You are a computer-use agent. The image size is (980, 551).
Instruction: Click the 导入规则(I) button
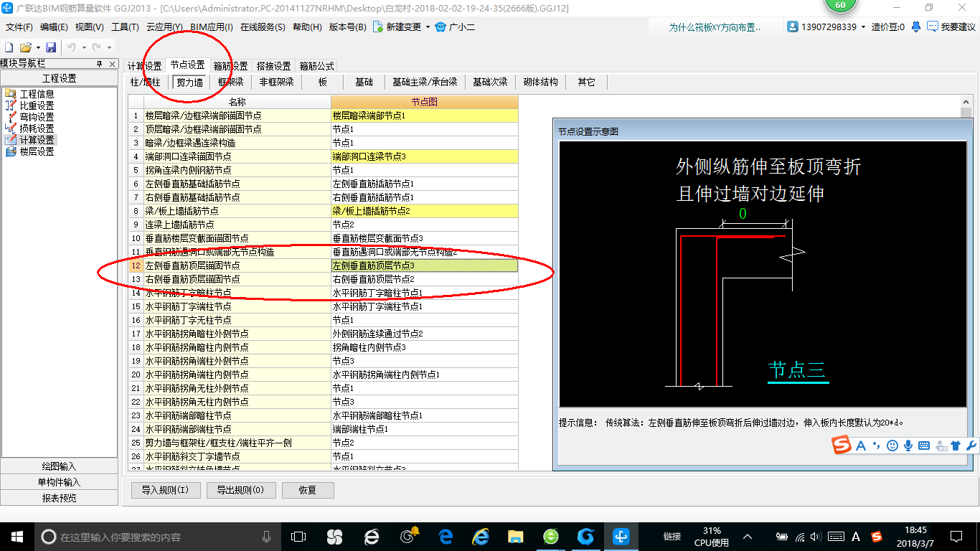[165, 490]
